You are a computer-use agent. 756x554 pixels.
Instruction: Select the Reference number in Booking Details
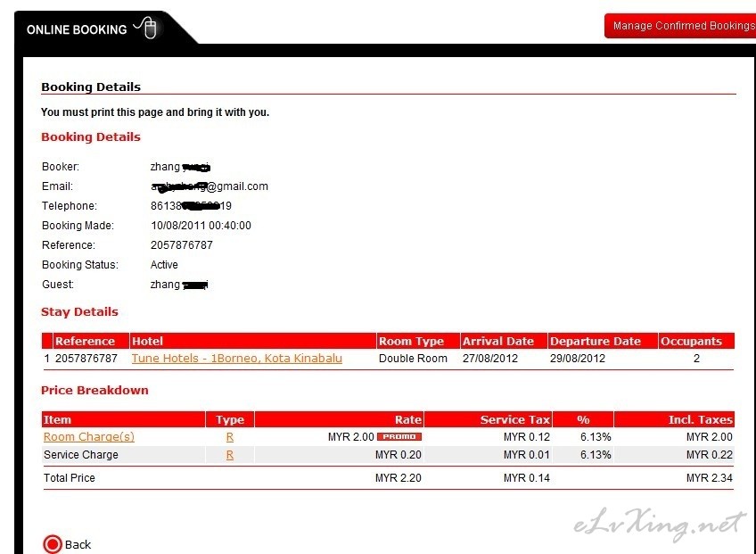(x=182, y=245)
